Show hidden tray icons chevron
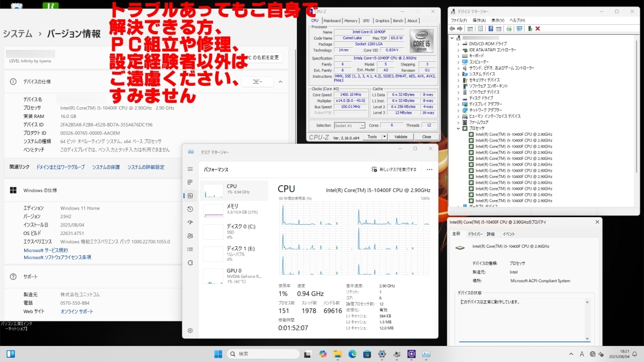 [x=570, y=354]
